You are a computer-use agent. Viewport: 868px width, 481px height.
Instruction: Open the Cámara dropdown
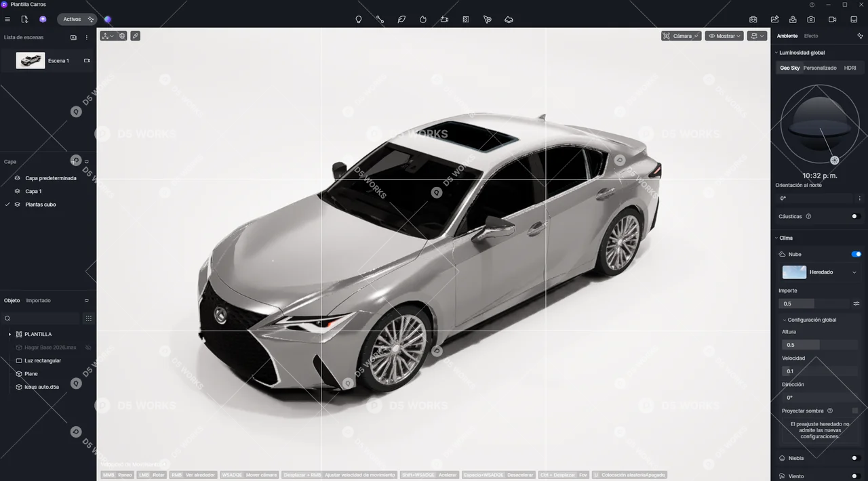[x=681, y=36]
